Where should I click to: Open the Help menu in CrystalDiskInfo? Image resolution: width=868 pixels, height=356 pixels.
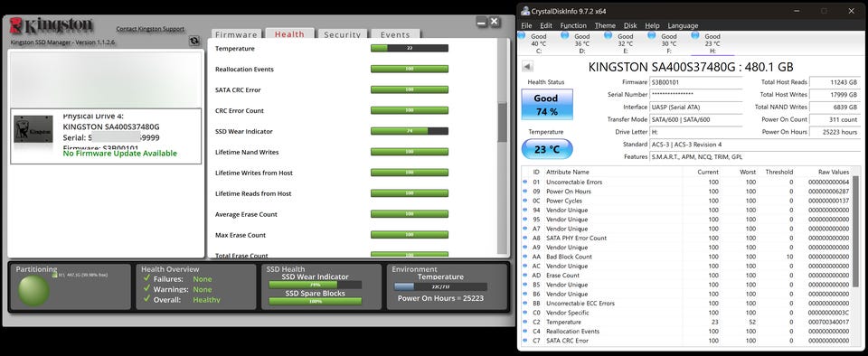click(x=652, y=25)
